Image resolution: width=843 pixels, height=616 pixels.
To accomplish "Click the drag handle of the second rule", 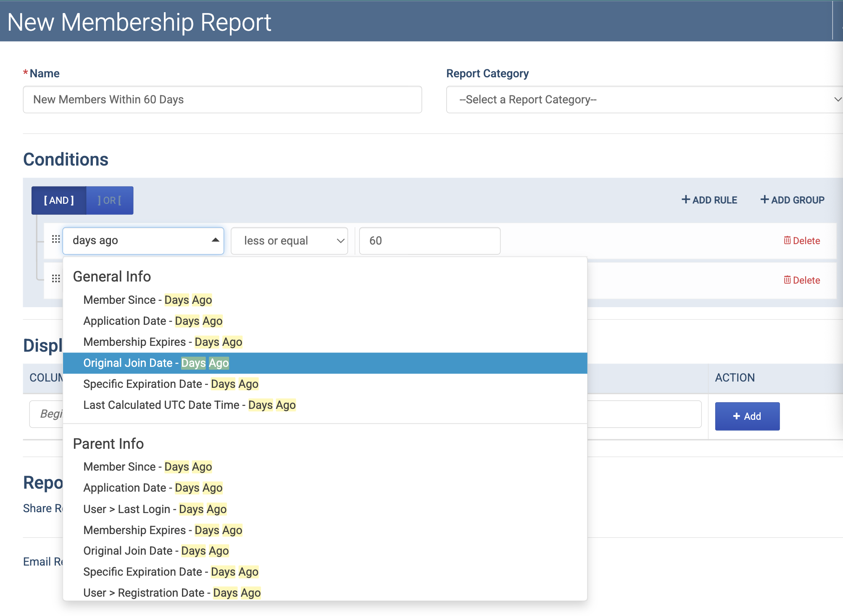I will point(56,279).
